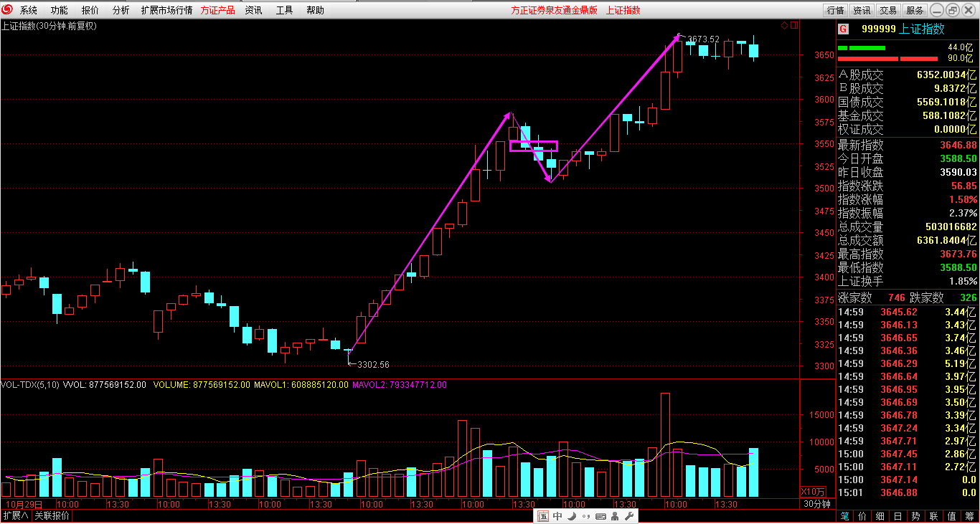Open the X10万 volume unit selector

[x=813, y=492]
